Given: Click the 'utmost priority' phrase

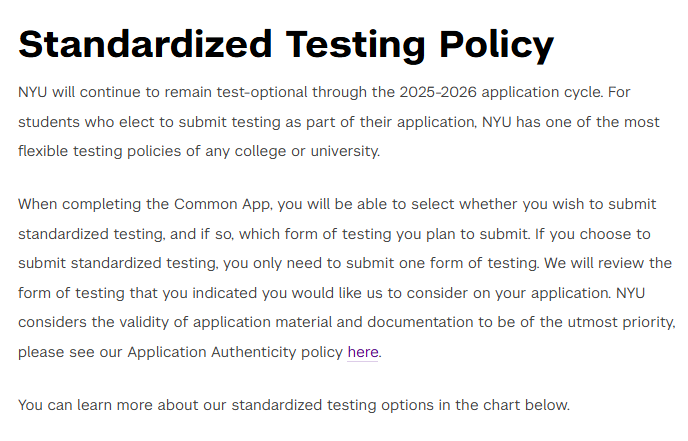Looking at the screenshot, I should (621, 322).
